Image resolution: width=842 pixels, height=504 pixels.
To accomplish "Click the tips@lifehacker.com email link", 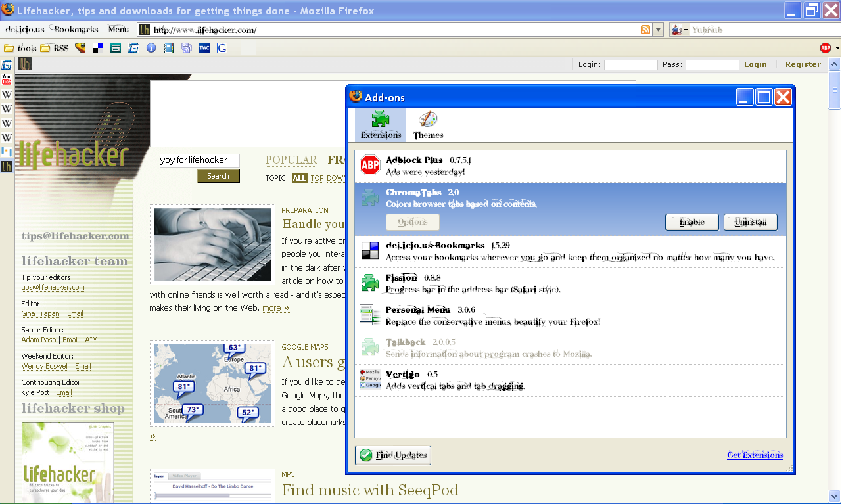I will pos(53,287).
